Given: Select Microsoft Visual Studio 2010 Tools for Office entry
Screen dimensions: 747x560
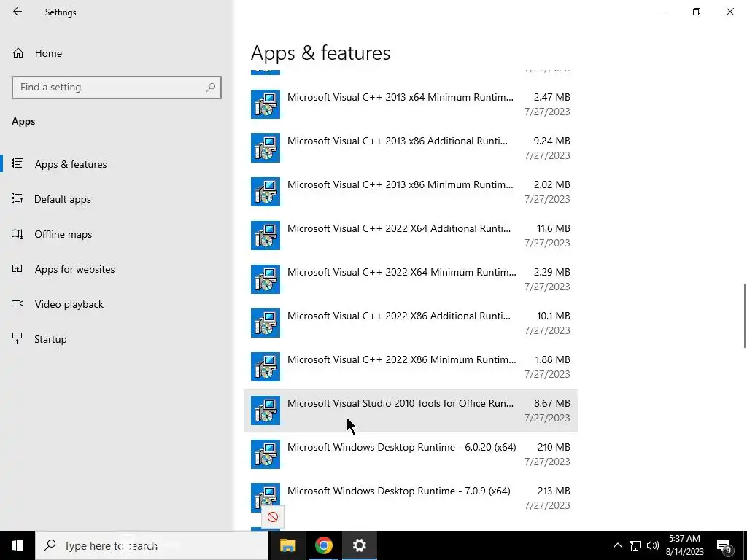Looking at the screenshot, I should [411, 411].
